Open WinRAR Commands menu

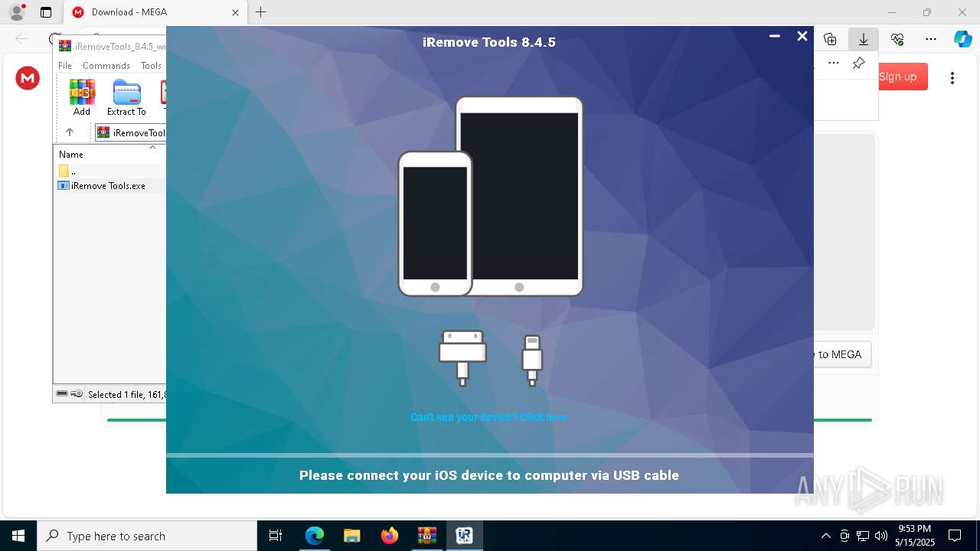click(x=106, y=66)
